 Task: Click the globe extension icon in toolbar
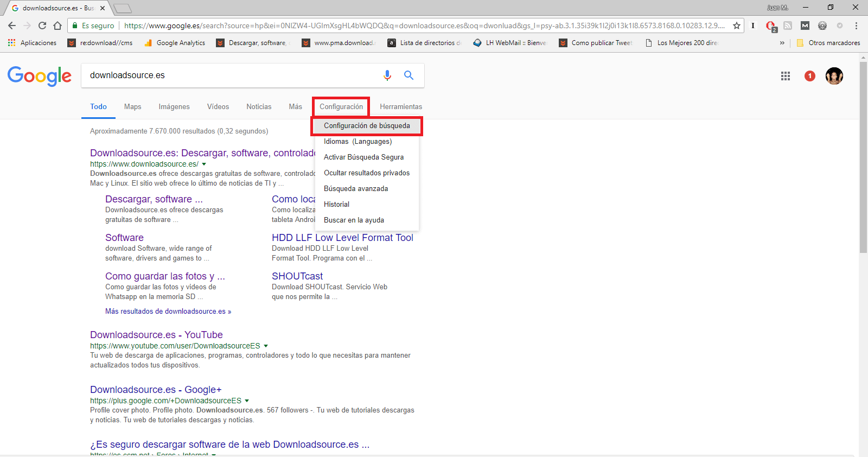822,26
